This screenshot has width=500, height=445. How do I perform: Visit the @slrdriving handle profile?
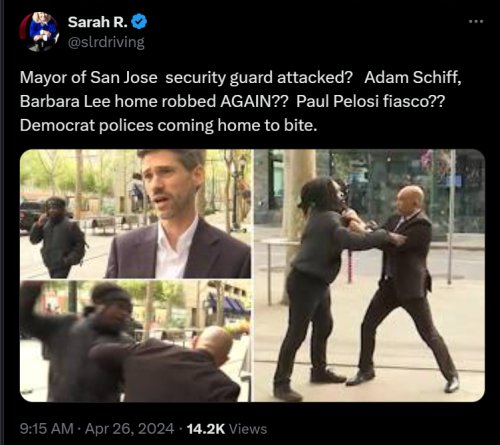tap(106, 42)
